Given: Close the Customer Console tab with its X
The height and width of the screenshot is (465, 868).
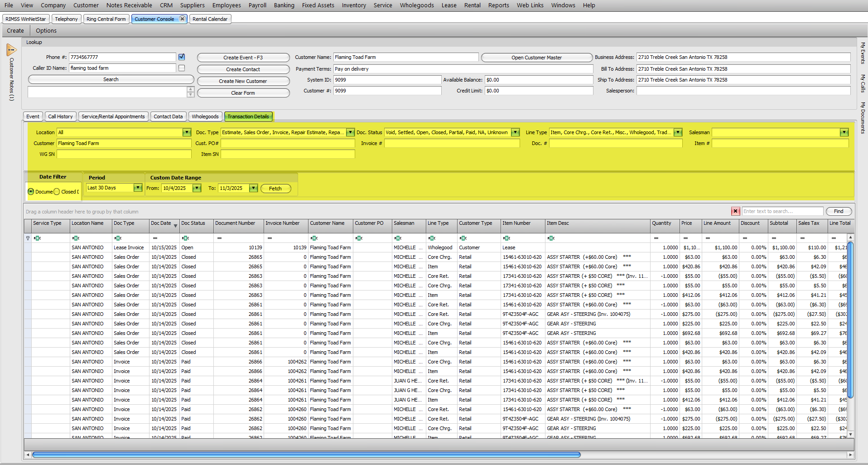Looking at the screenshot, I should pyautogui.click(x=182, y=19).
